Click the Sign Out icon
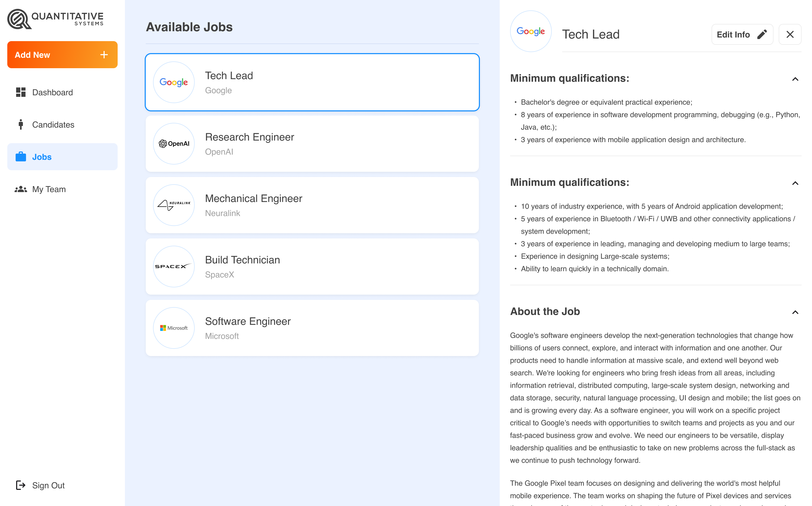Image resolution: width=812 pixels, height=506 pixels. (21, 485)
